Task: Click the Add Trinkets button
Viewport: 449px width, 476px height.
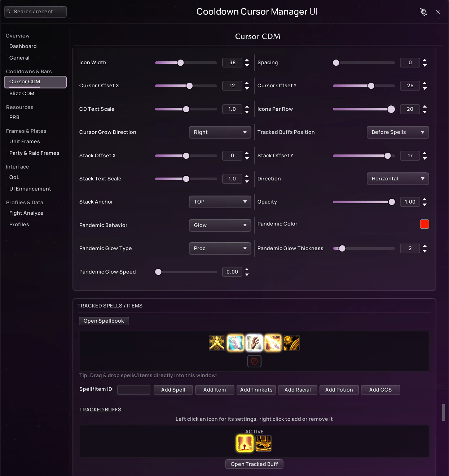Action: pos(256,390)
